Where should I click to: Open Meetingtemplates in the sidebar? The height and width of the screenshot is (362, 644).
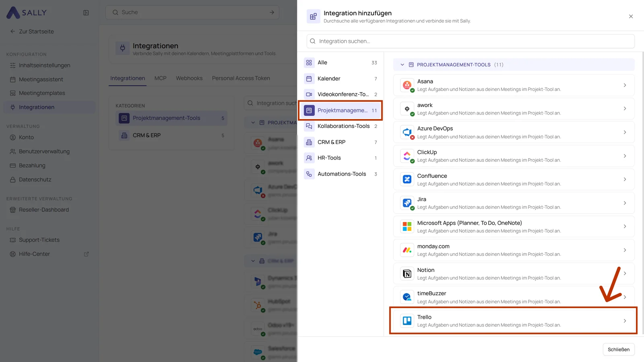[49, 93]
